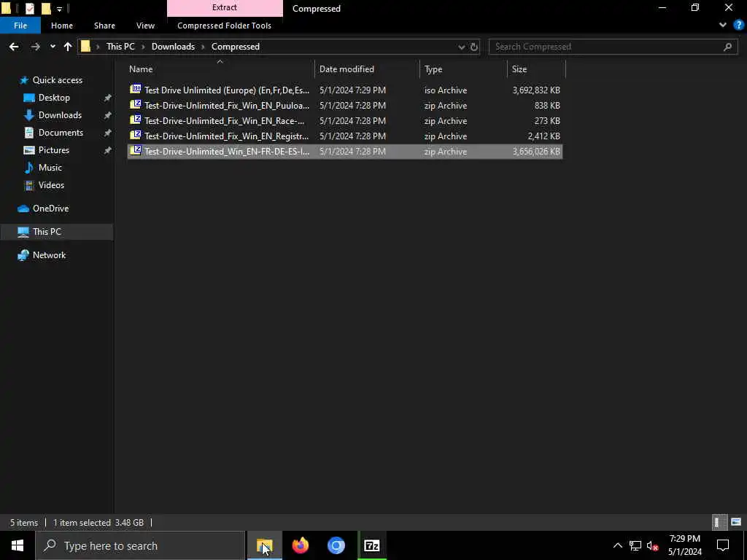Image resolution: width=747 pixels, height=560 pixels.
Task: Select the Test Drive Unlimited (Europe) iso file
Action: 345,90
